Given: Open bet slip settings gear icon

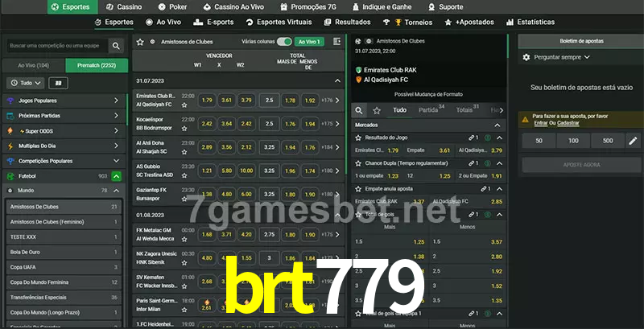Looking at the screenshot, I should pyautogui.click(x=526, y=57).
